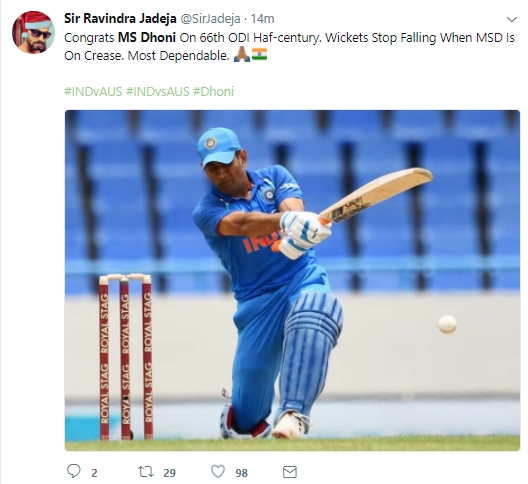Open the #INDvsAUS hashtag
Screen dimensions: 528x484
[158, 91]
